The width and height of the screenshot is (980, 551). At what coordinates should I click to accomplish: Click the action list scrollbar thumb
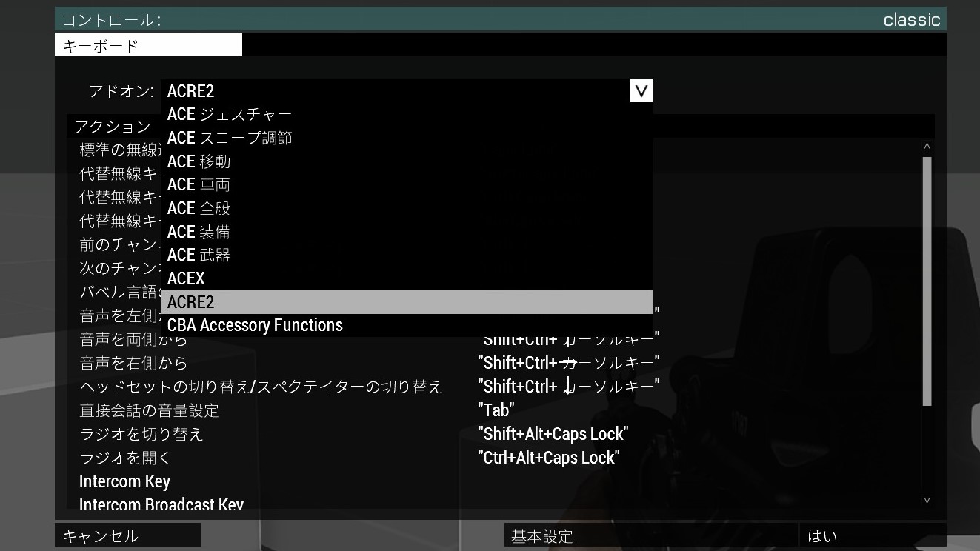927,281
